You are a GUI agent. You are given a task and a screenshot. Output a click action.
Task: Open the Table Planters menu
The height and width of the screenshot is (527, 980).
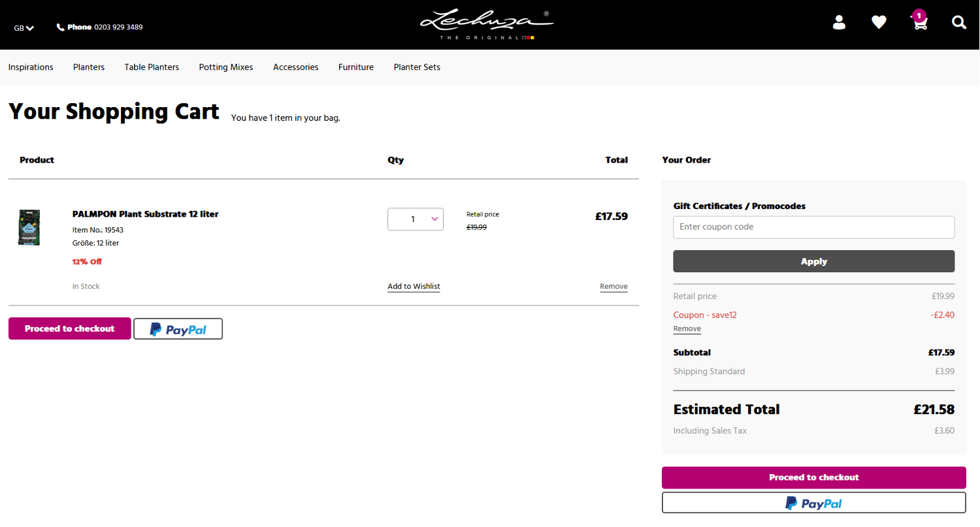pos(152,67)
